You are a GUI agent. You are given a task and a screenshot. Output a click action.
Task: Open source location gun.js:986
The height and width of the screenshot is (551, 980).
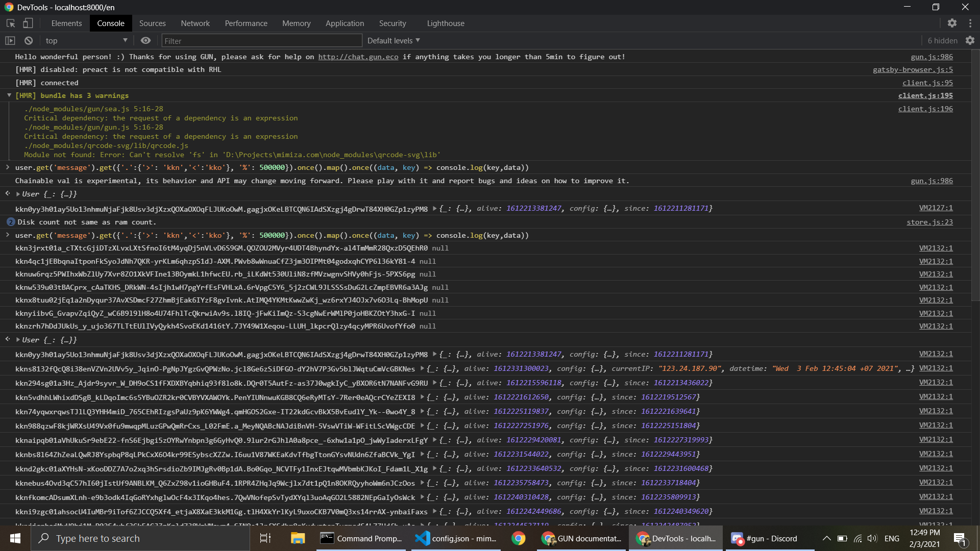(x=933, y=57)
